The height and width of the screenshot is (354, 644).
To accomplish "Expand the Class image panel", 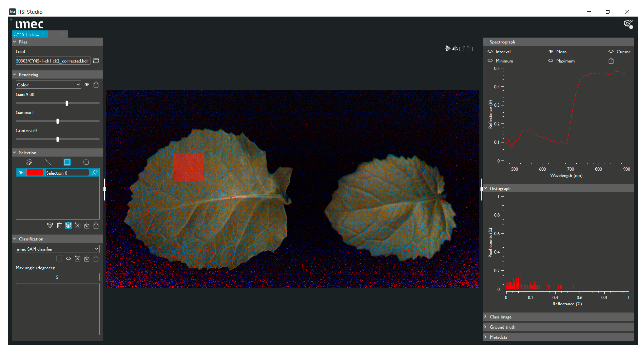I will click(x=500, y=317).
